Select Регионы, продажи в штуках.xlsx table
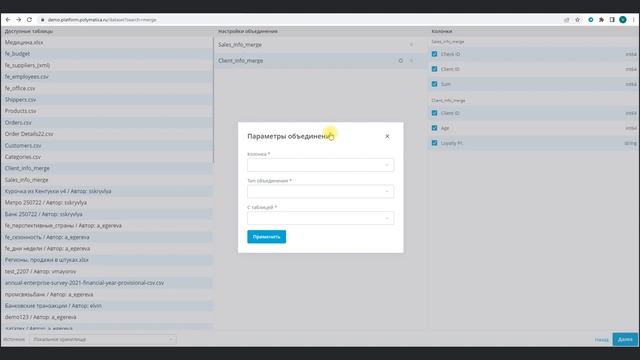The image size is (640, 360). click(107, 260)
